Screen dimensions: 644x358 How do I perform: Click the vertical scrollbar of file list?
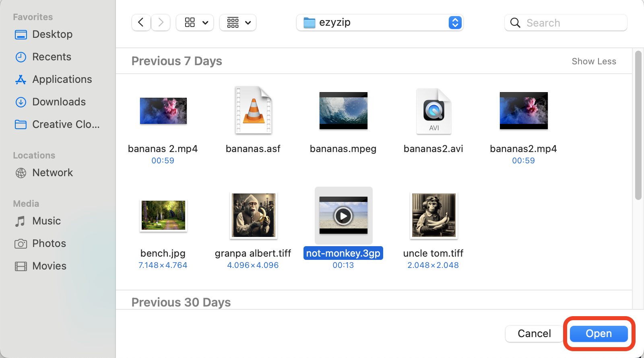point(638,125)
